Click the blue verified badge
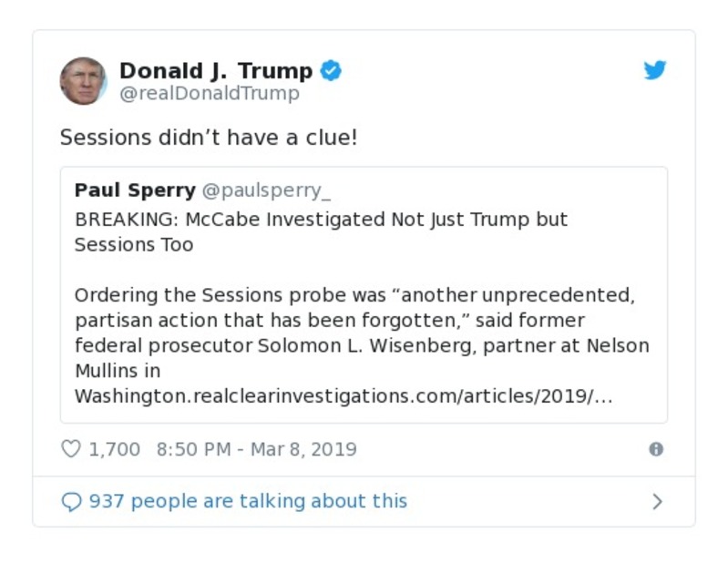The width and height of the screenshot is (728, 574). pos(332,70)
